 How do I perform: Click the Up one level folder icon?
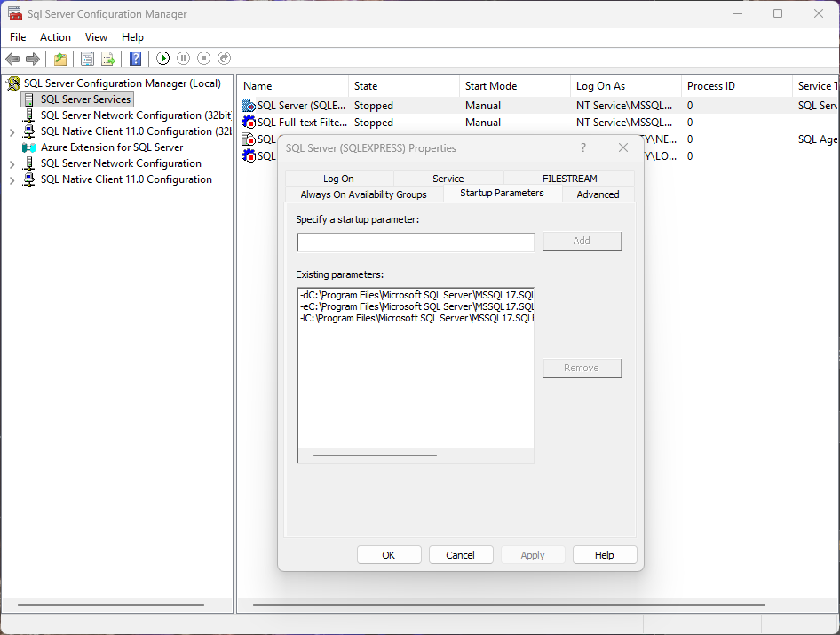pyautogui.click(x=60, y=59)
